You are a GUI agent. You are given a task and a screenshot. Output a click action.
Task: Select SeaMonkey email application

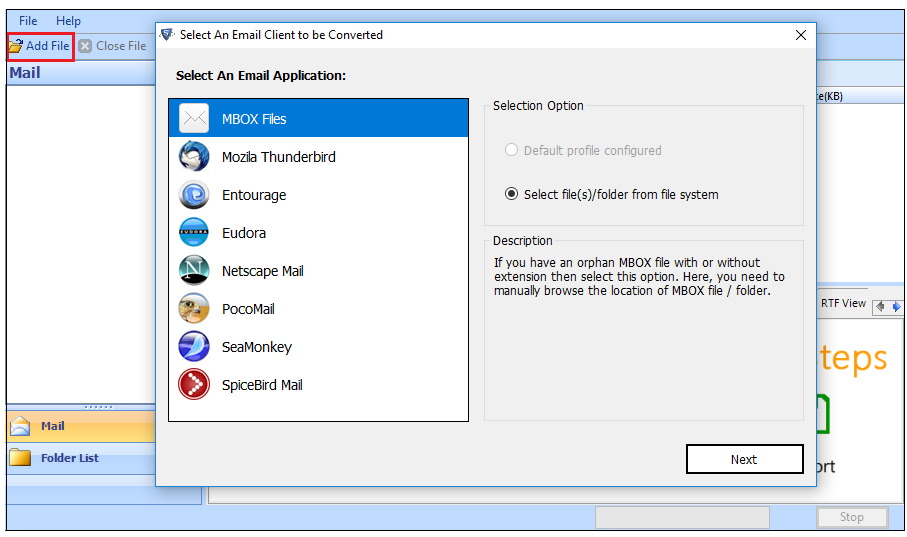coord(318,347)
